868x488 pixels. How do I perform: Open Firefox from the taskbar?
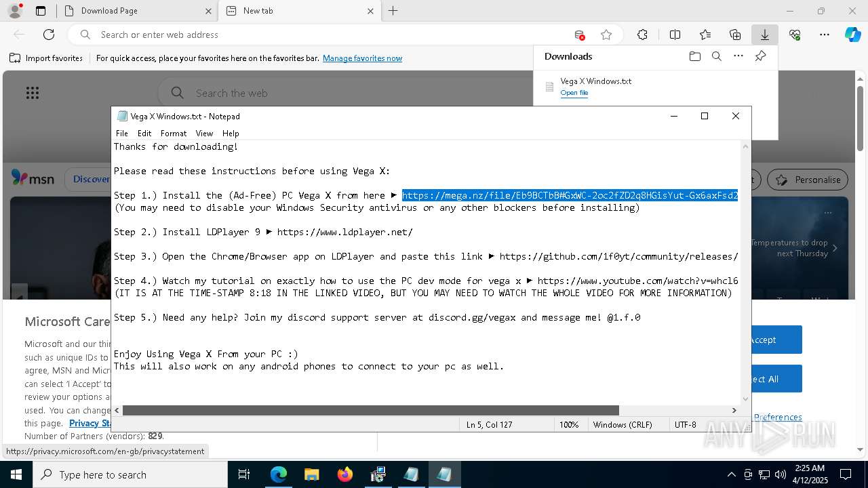click(344, 474)
